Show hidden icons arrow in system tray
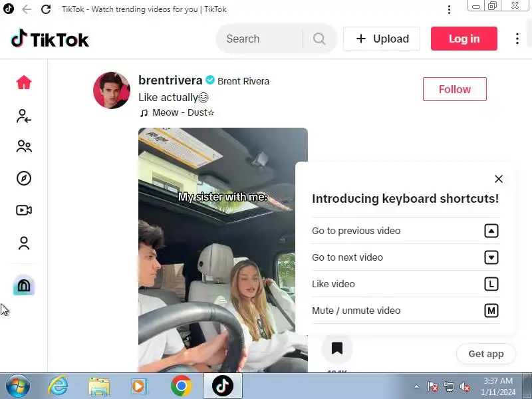 [x=416, y=386]
